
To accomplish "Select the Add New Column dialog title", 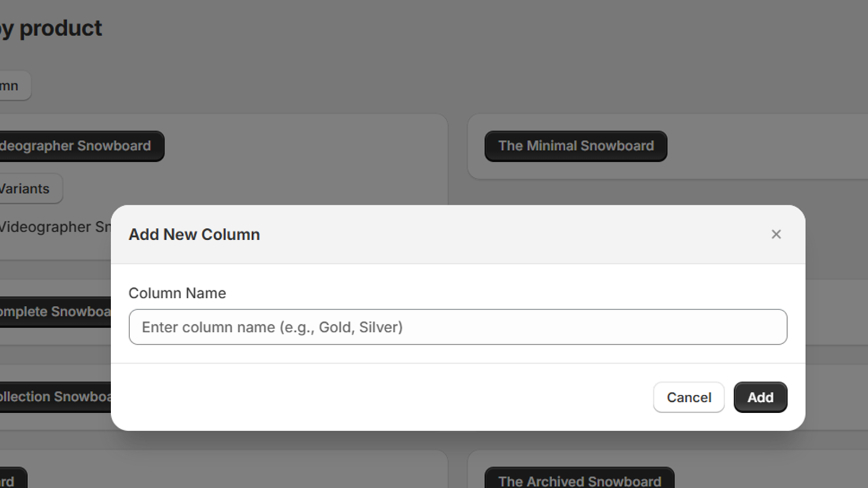I will (x=194, y=234).
